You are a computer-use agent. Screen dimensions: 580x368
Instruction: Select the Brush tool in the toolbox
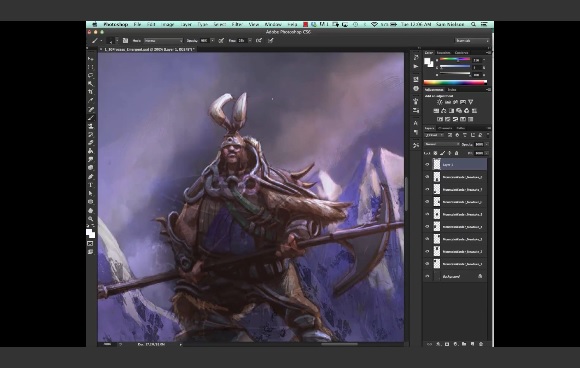click(90, 118)
